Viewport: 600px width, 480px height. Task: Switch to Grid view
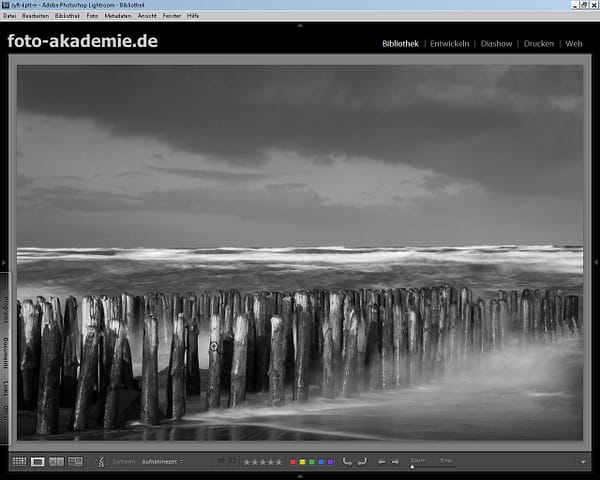pyautogui.click(x=19, y=462)
